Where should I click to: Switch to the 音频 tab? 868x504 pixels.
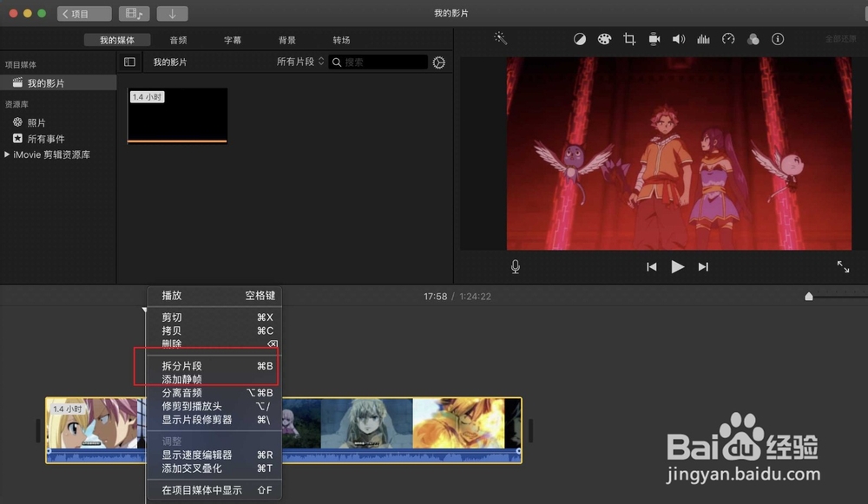click(x=178, y=40)
